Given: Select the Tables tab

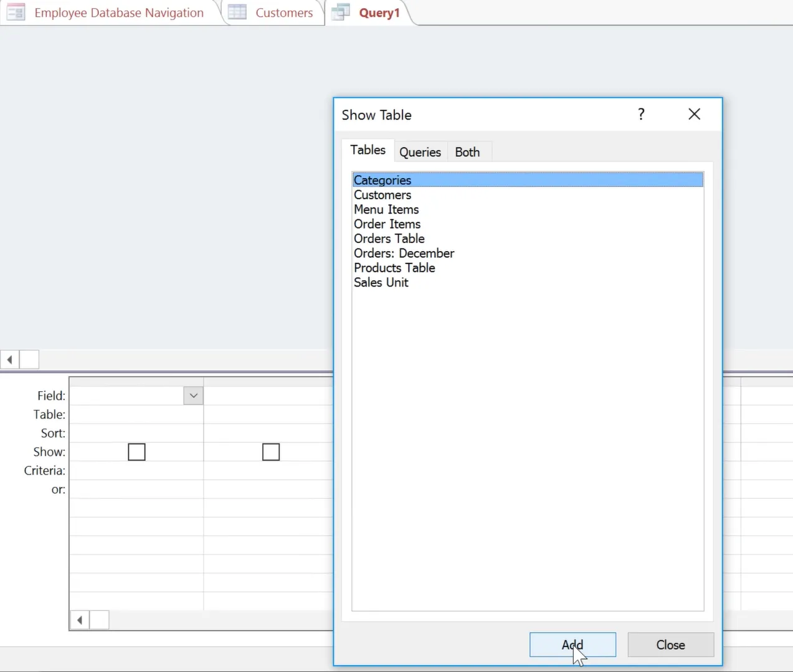Looking at the screenshot, I should [x=368, y=150].
